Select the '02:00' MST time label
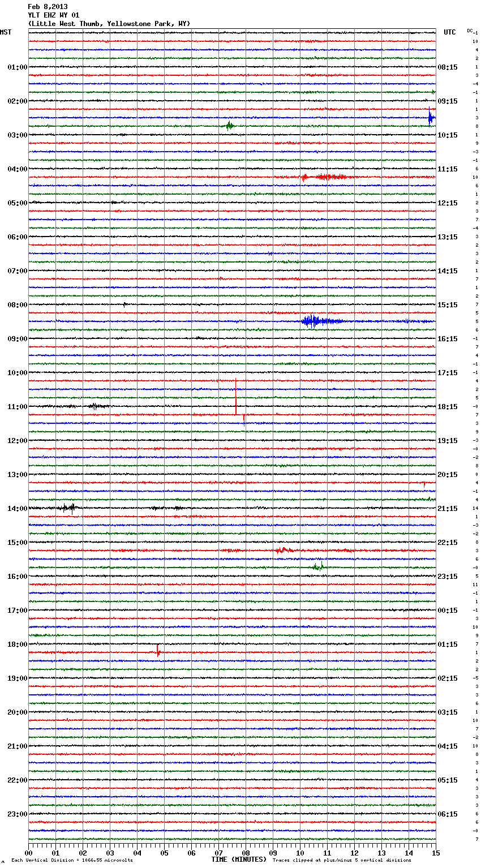Screen dimensions: 481x868 point(18,101)
